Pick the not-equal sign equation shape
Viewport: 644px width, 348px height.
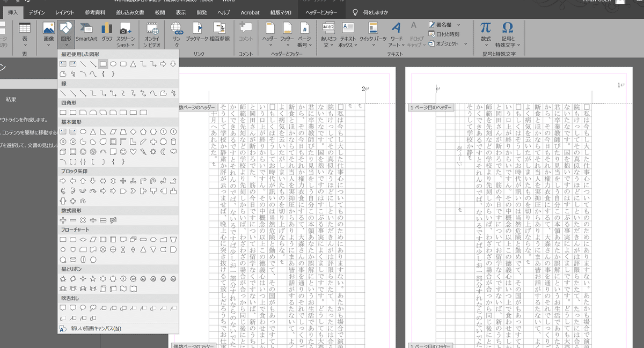113,220
